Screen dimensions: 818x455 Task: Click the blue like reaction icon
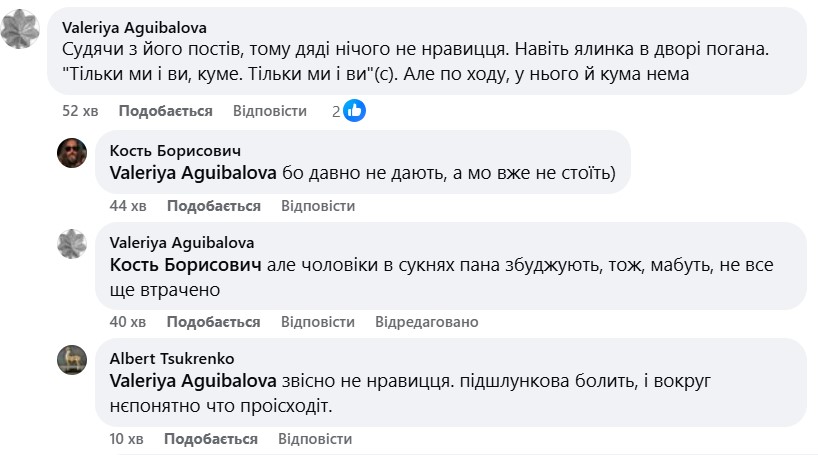tap(354, 111)
